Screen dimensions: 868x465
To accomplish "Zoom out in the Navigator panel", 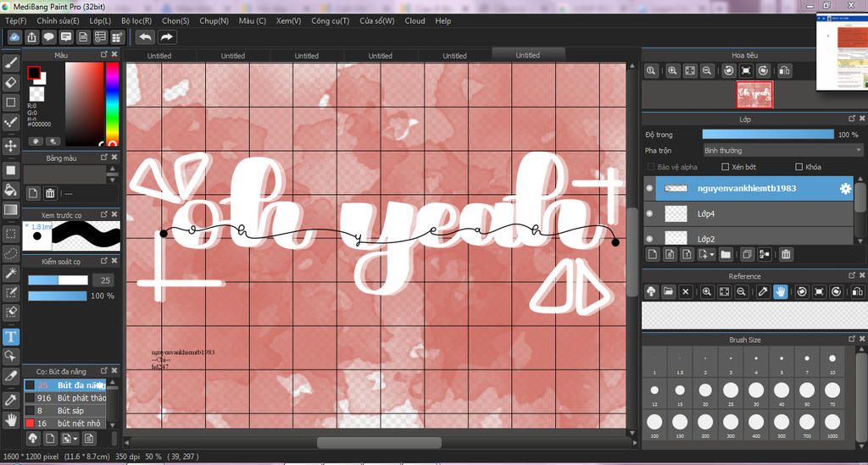I will 707,71.
